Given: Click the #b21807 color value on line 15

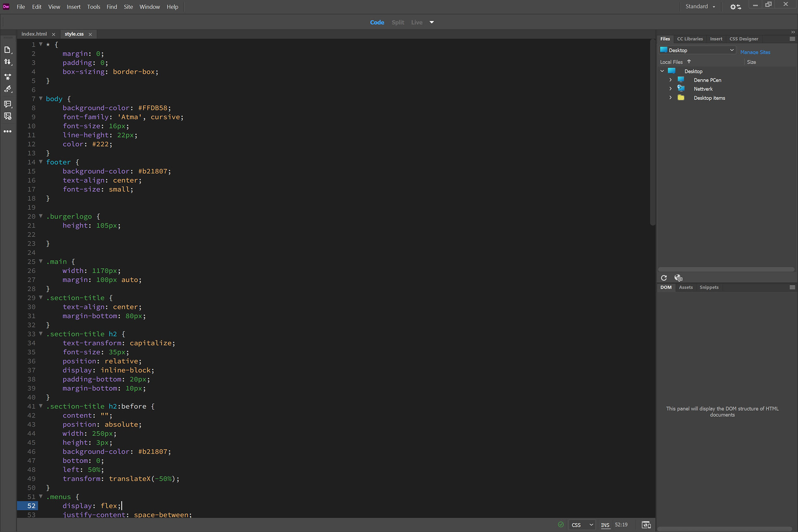Looking at the screenshot, I should (x=153, y=171).
